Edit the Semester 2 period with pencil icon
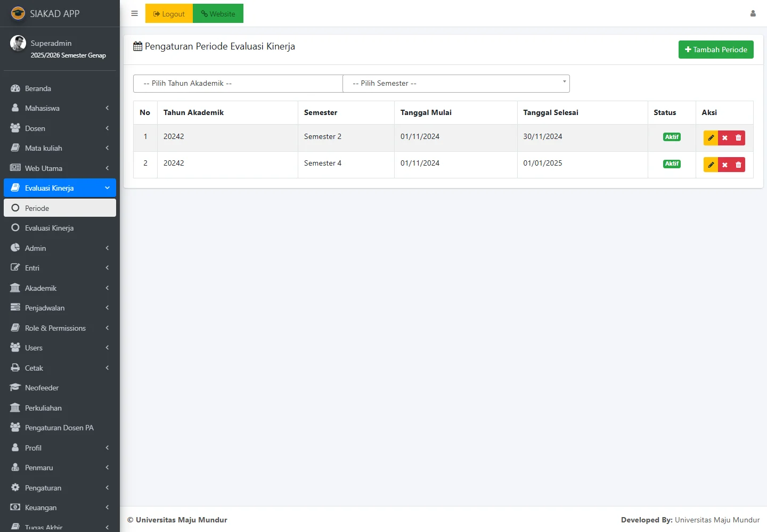 711,138
